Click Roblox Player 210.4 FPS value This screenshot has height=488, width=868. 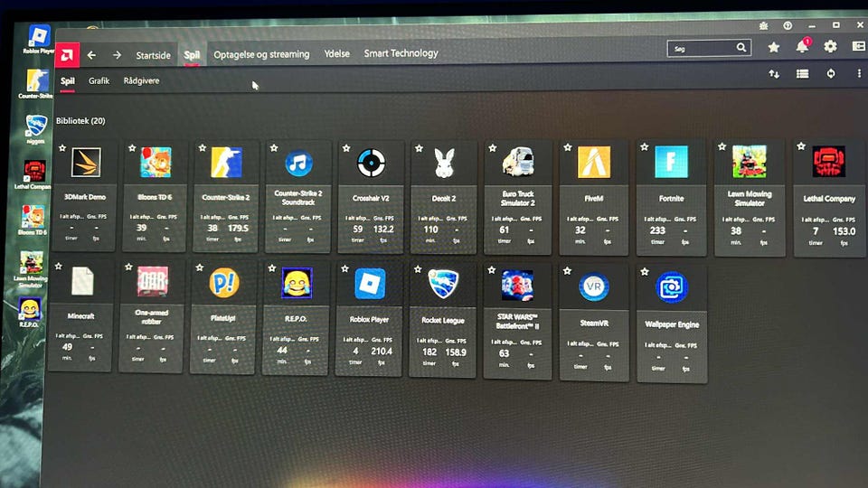[382, 352]
